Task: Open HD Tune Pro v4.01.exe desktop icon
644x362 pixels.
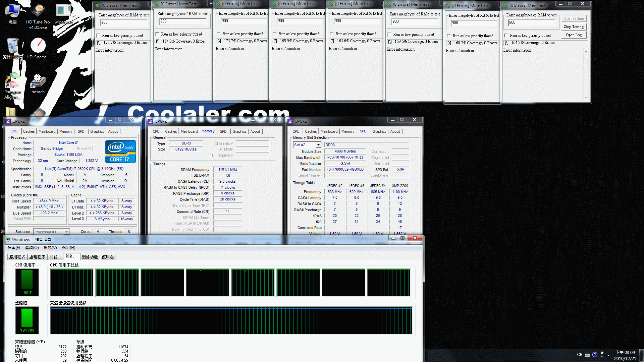Action: click(38, 16)
